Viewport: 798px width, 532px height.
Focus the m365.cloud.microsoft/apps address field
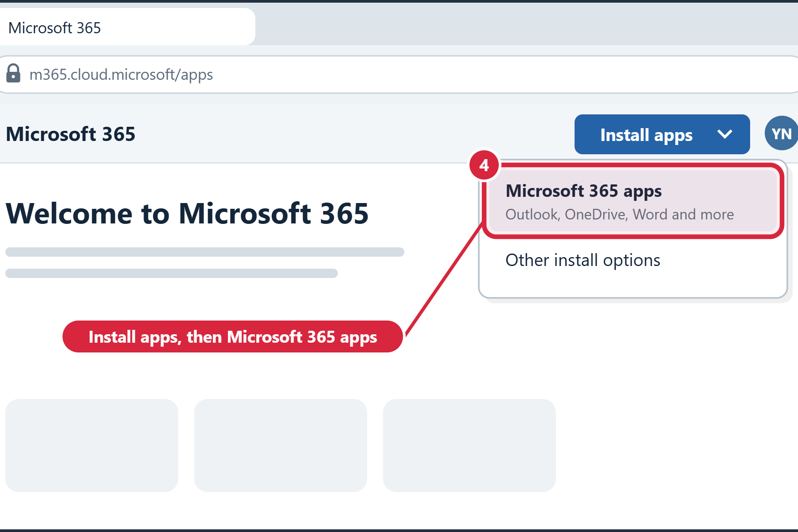coord(399,74)
